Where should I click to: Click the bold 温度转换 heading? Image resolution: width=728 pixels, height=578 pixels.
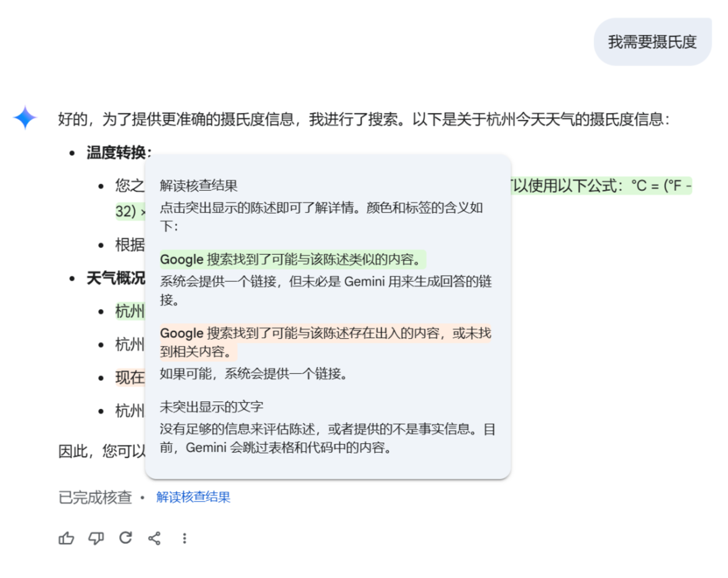click(x=117, y=152)
